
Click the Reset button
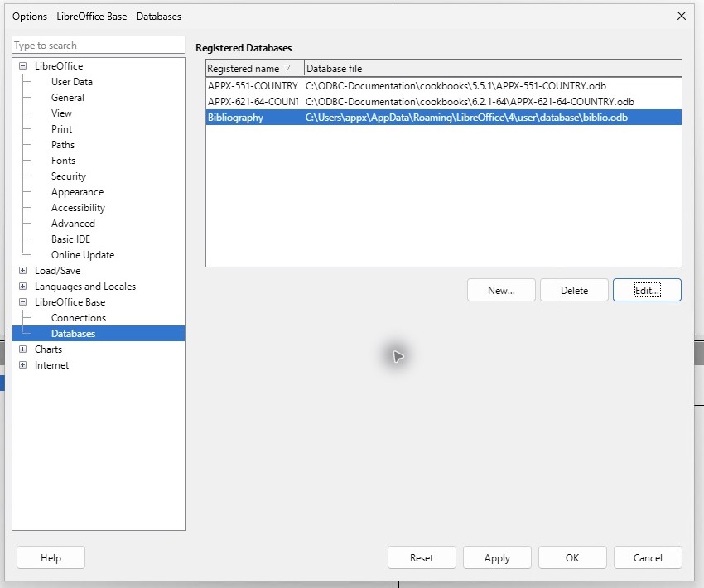tap(422, 557)
